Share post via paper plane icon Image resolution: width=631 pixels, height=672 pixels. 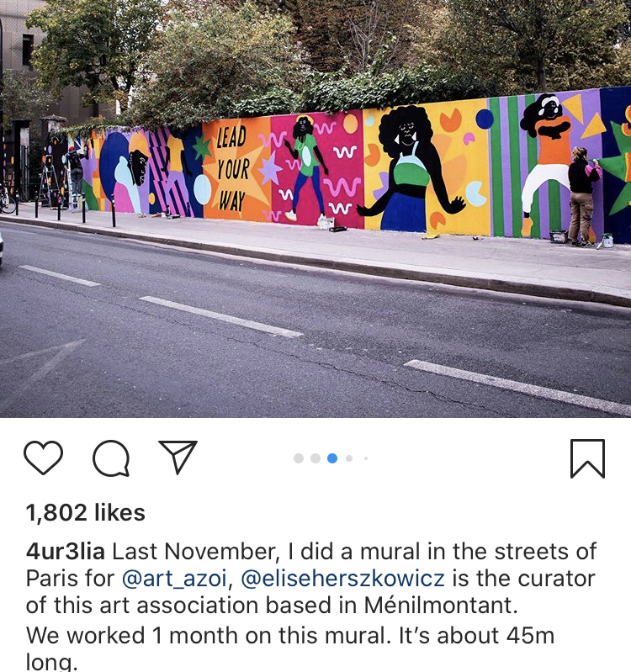point(178,457)
